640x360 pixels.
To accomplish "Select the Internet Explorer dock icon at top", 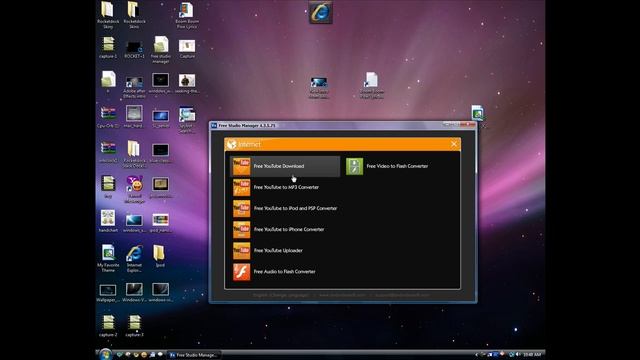I will (x=320, y=12).
